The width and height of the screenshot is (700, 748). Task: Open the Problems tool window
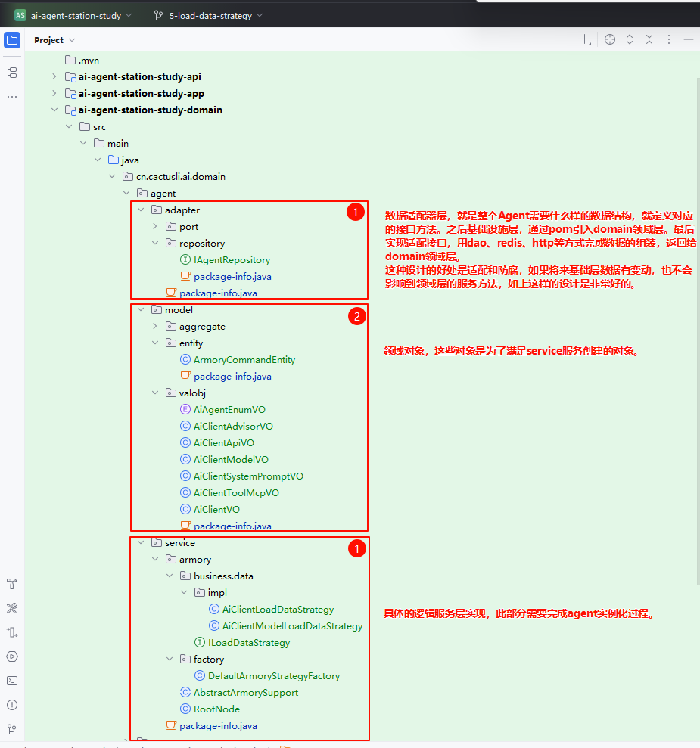pyautogui.click(x=12, y=705)
